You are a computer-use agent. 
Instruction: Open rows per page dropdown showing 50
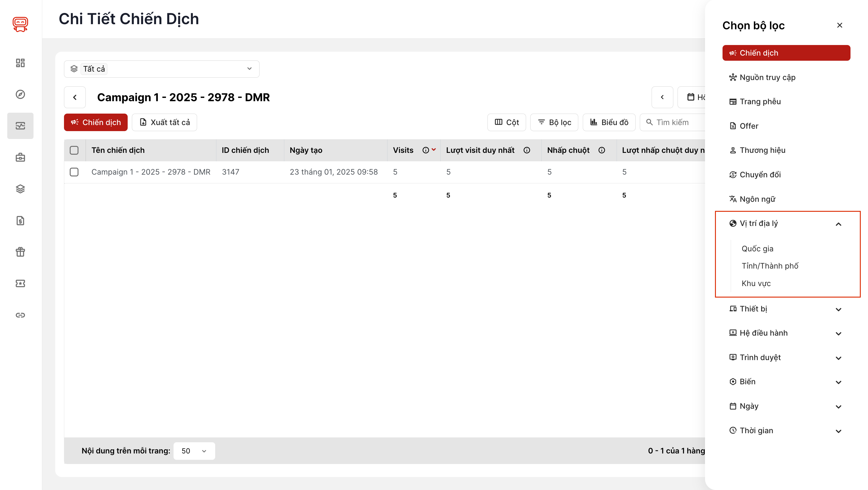tap(194, 451)
